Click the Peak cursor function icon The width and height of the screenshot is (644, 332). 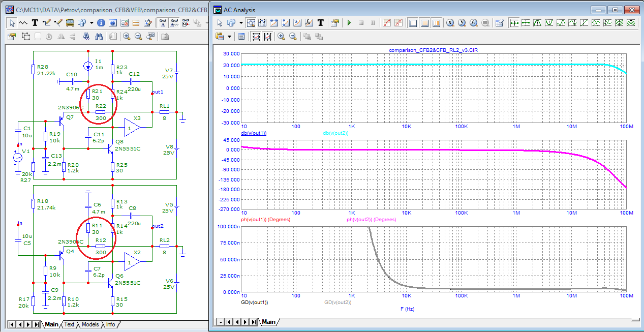point(537,23)
